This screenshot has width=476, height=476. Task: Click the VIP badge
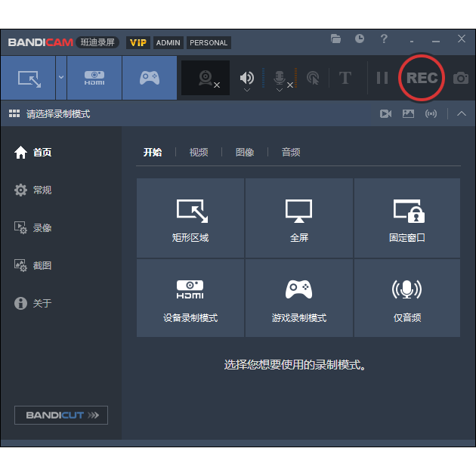[138, 43]
